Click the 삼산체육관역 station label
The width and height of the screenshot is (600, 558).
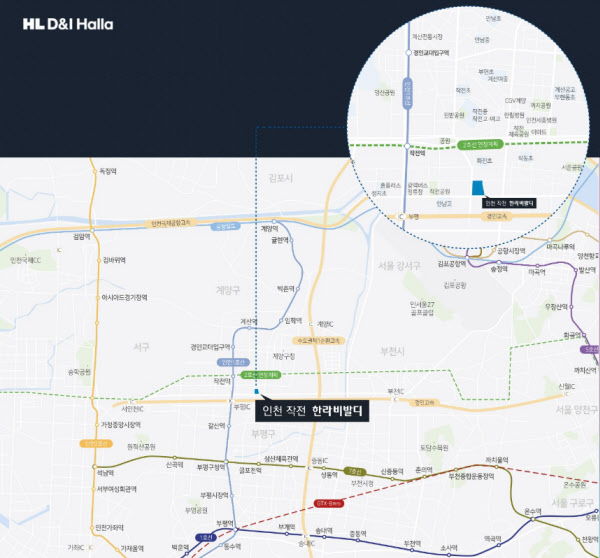281,458
